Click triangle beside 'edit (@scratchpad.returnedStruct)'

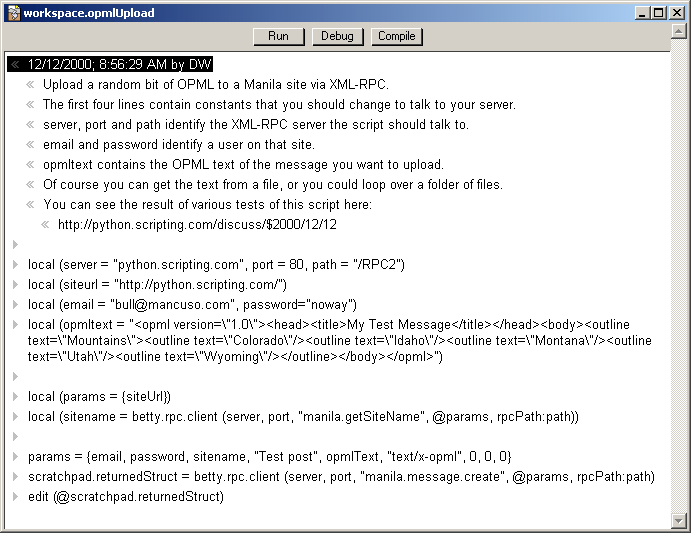click(15, 497)
